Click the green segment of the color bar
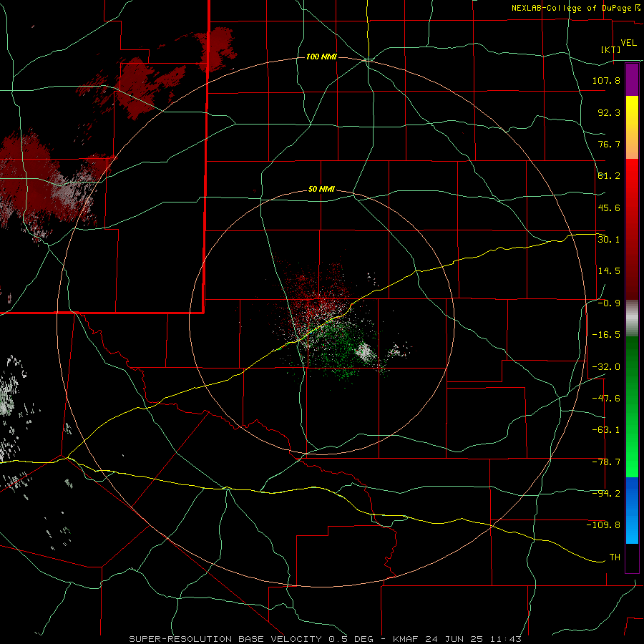Screen dimensions: 644x644 (632, 406)
